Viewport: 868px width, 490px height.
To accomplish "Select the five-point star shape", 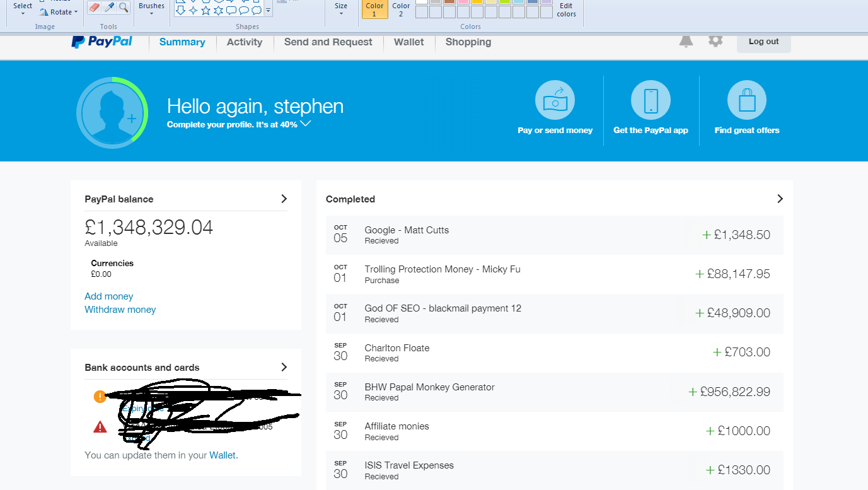I will [205, 10].
